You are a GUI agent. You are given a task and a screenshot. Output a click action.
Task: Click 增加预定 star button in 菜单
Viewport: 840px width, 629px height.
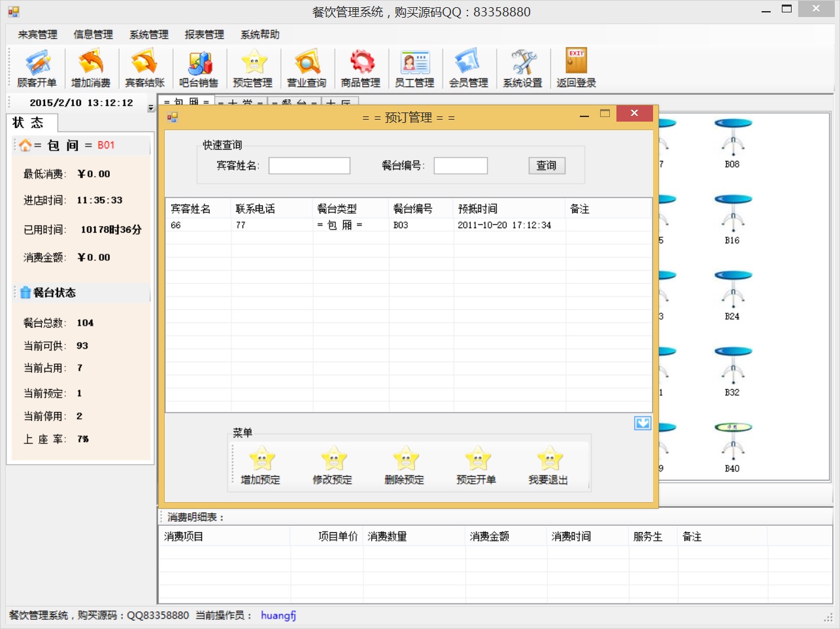pos(261,465)
